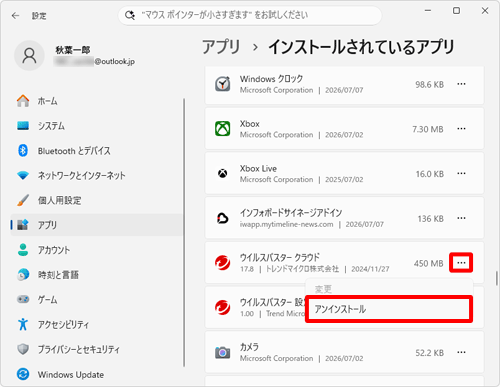The image size is (500, 387).
Task: Open the ホーム page icon in sidebar
Action: tap(23, 101)
